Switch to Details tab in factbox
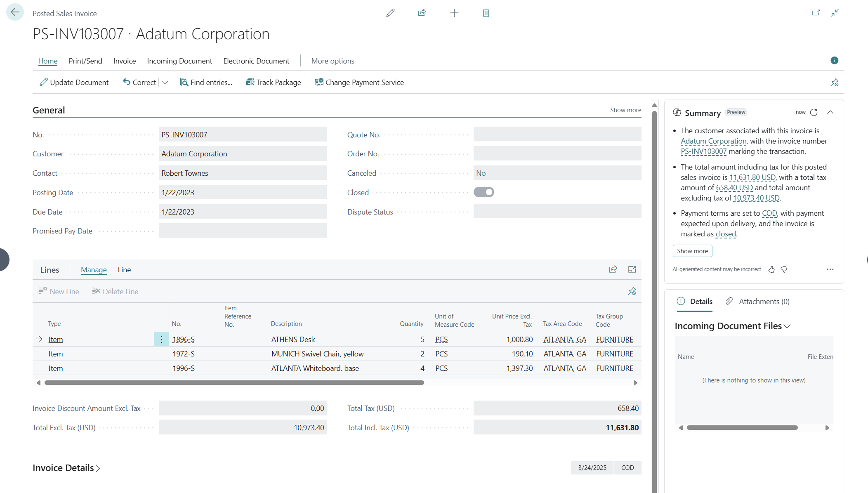 pyautogui.click(x=695, y=302)
